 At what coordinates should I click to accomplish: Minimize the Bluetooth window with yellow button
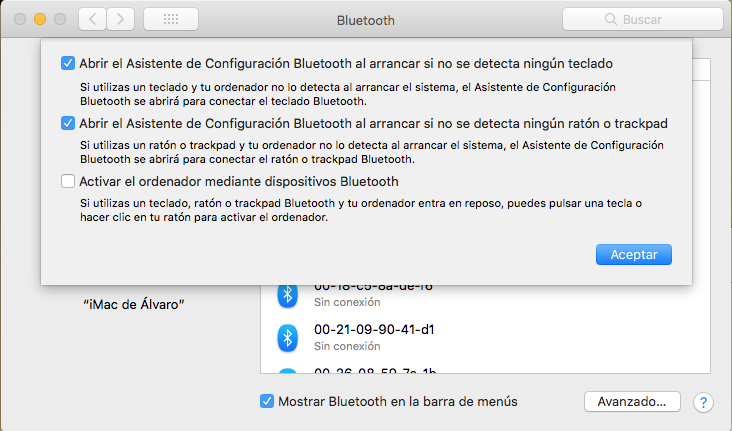point(40,19)
